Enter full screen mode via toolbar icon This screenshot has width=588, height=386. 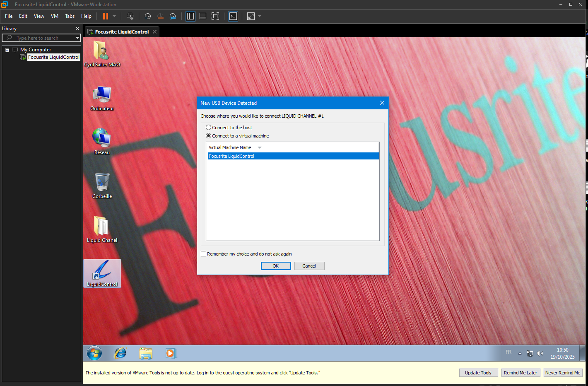(215, 16)
